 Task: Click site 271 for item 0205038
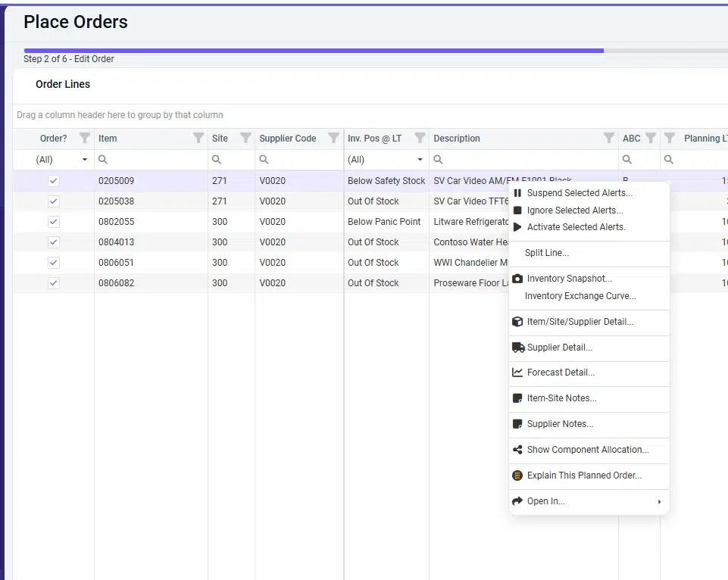coord(220,201)
